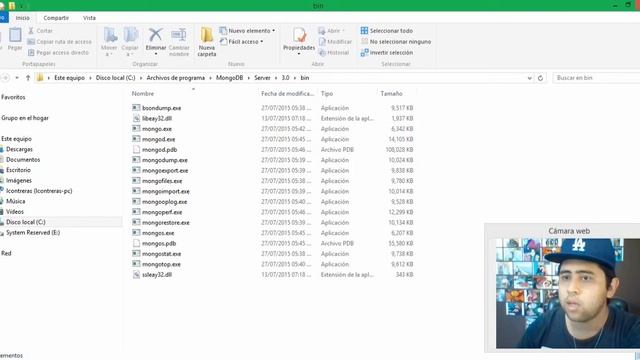Switch to the Vista ribbon tab
The image size is (640, 360).
coord(89,18)
